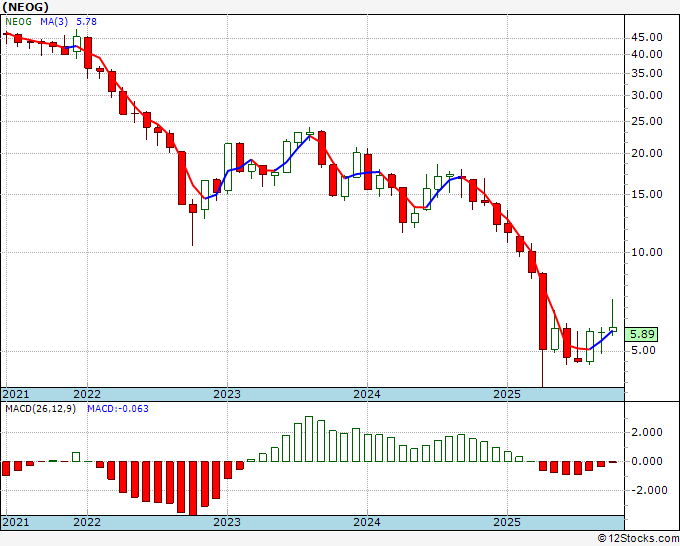
Task: Click 2022 on the price chart timeline
Action: pyautogui.click(x=87, y=394)
